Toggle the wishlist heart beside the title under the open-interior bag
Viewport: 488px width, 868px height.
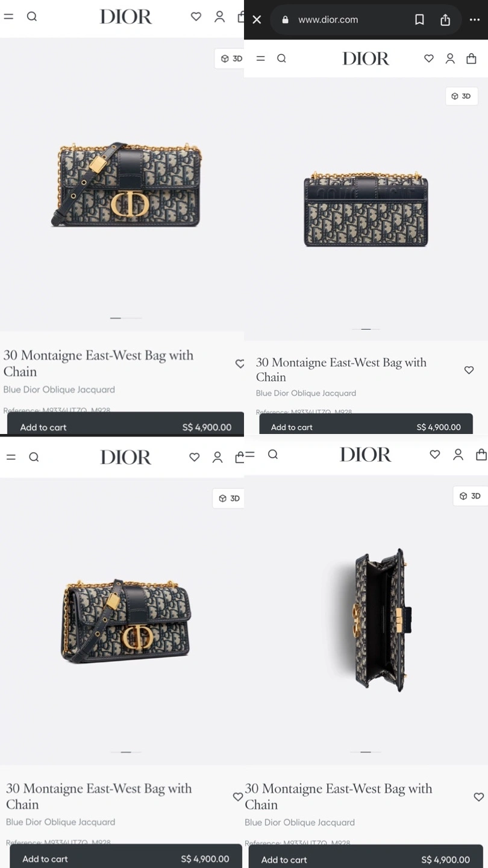pos(478,797)
